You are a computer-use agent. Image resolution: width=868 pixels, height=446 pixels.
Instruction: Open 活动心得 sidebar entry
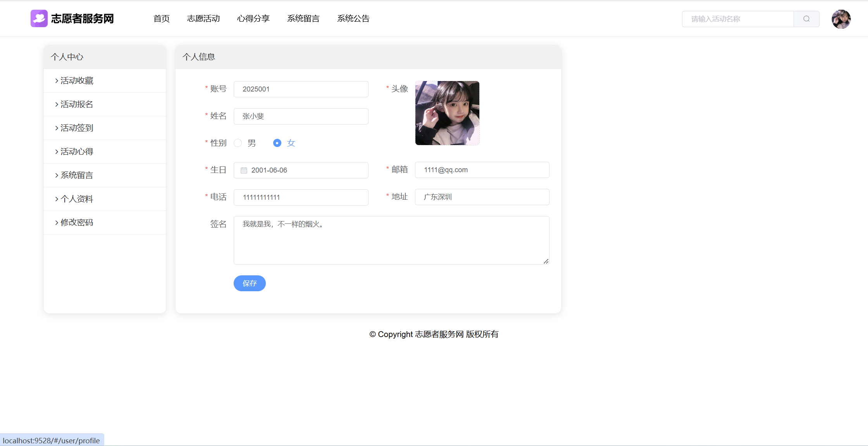coord(77,152)
